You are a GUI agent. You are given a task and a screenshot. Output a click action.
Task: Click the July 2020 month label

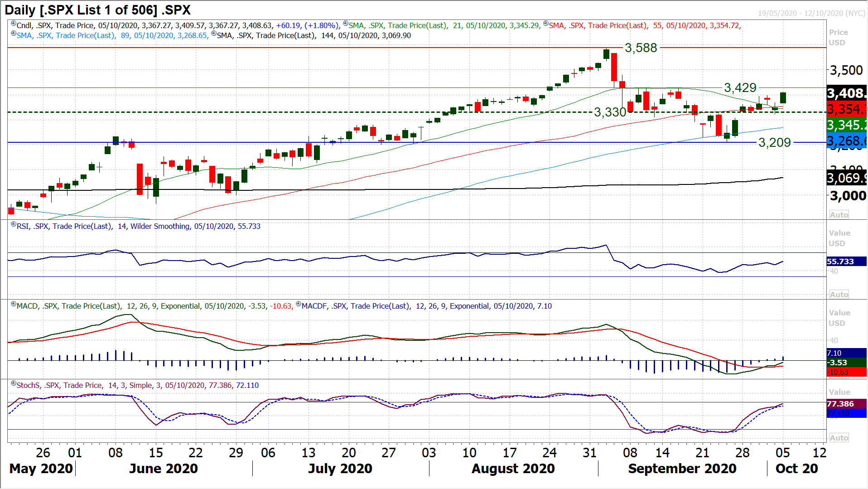(x=340, y=469)
